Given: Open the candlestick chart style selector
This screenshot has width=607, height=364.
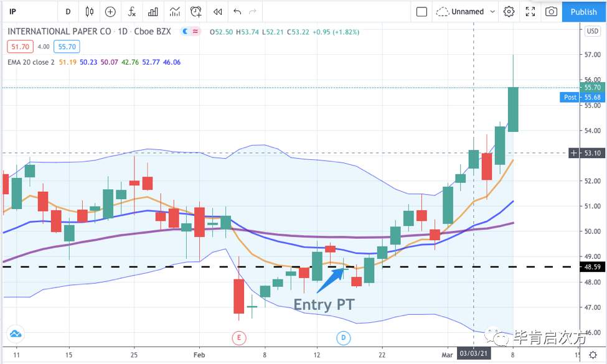Looking at the screenshot, I should point(90,12).
